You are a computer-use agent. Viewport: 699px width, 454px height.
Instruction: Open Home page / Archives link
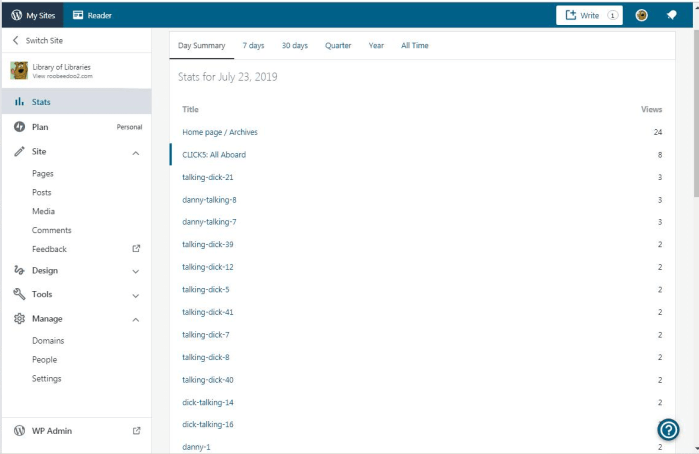220,132
